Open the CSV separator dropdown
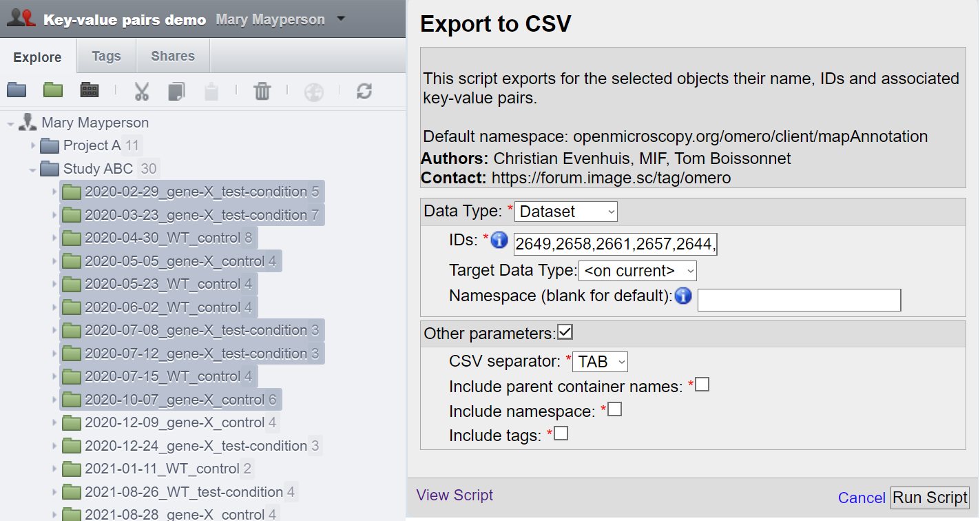The width and height of the screenshot is (980, 521). click(x=600, y=362)
